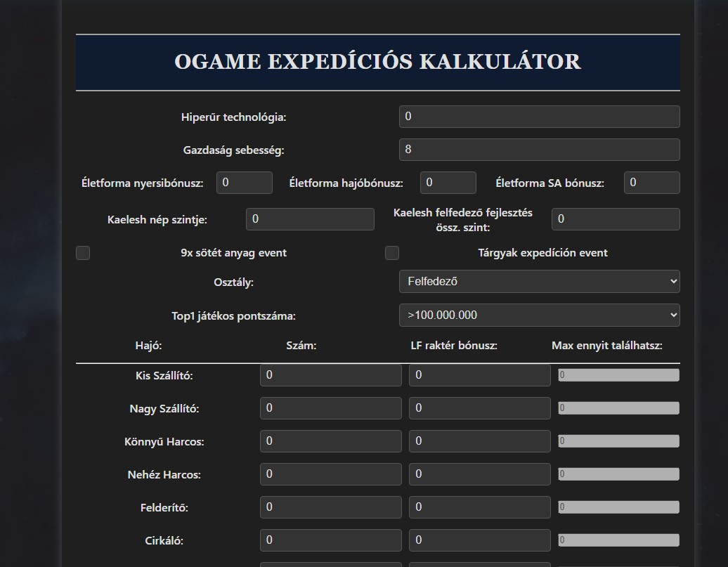The height and width of the screenshot is (567, 728).
Task: Click the 'Életforma SA bónusz:' label
Action: click(x=550, y=183)
